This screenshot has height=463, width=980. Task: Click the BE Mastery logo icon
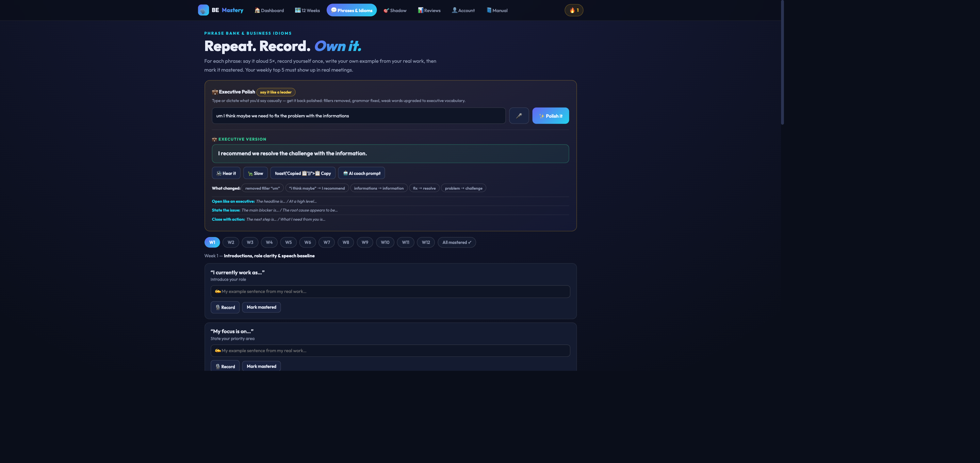[203, 10]
